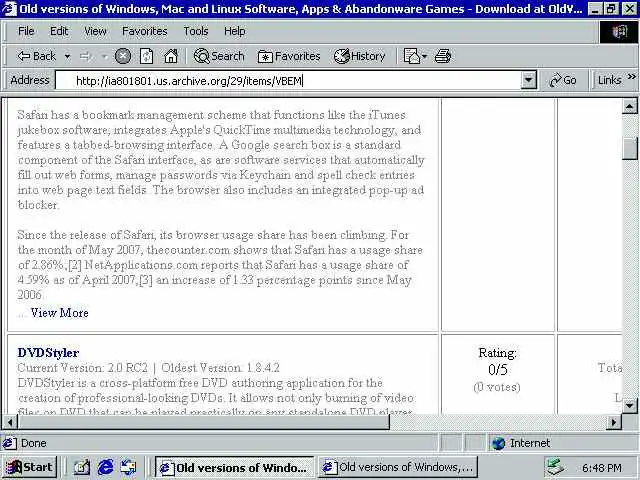Open the Favorites toolbar button
Screen dimensions: 640x480
[x=289, y=56]
